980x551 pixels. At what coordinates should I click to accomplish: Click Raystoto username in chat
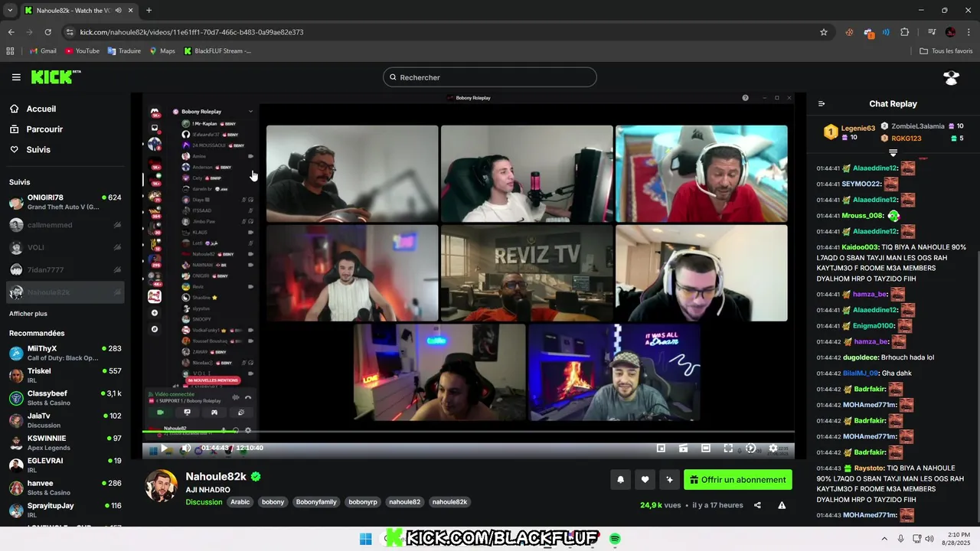pos(869,468)
